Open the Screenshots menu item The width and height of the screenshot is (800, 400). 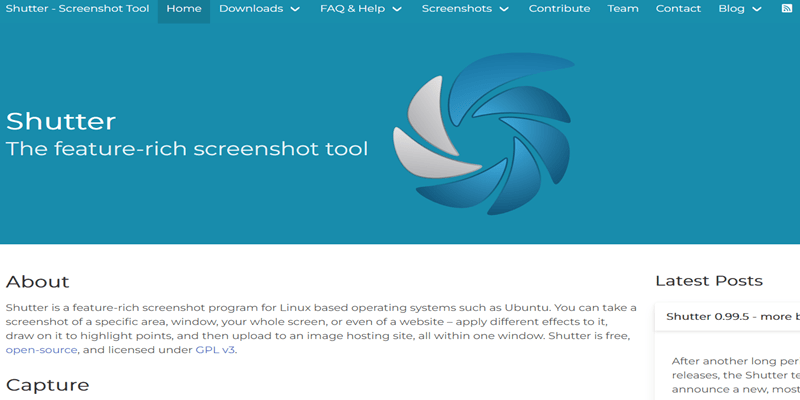click(x=457, y=9)
